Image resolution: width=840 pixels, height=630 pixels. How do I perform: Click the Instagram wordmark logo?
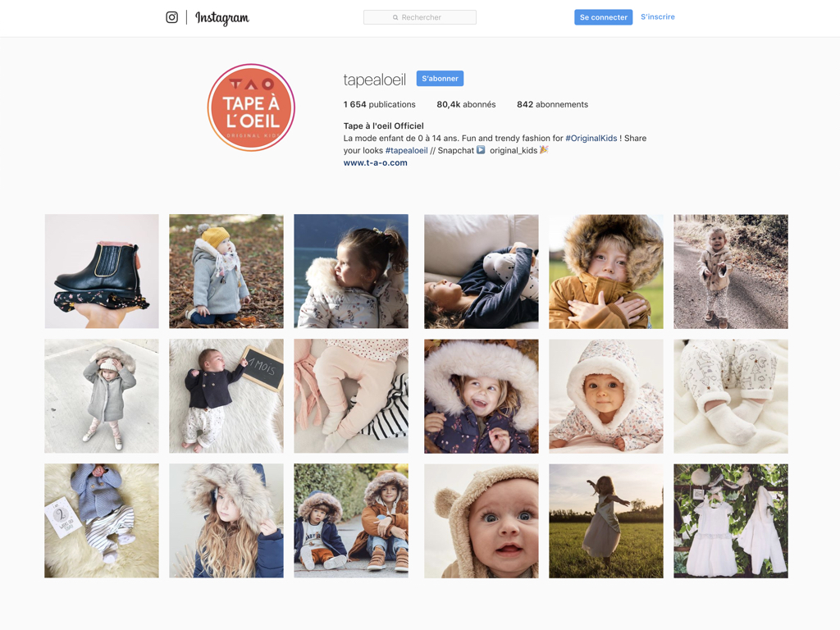(x=222, y=18)
